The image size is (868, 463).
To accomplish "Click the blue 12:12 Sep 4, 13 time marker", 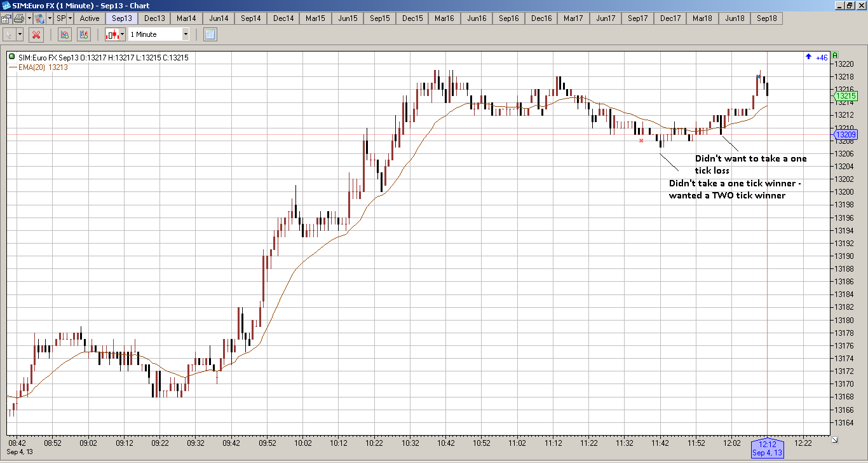I will tap(767, 449).
